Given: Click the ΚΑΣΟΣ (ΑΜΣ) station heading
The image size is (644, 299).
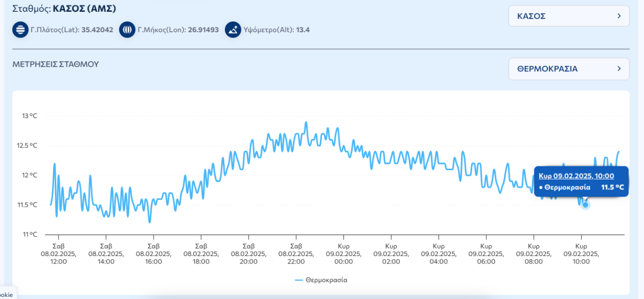Looking at the screenshot, I should 84,9.
